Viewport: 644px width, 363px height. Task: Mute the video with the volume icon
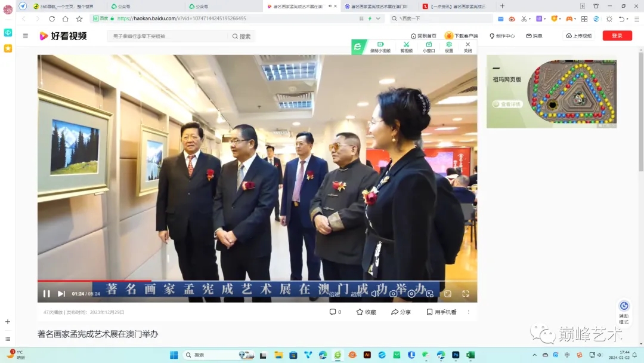pos(375,293)
